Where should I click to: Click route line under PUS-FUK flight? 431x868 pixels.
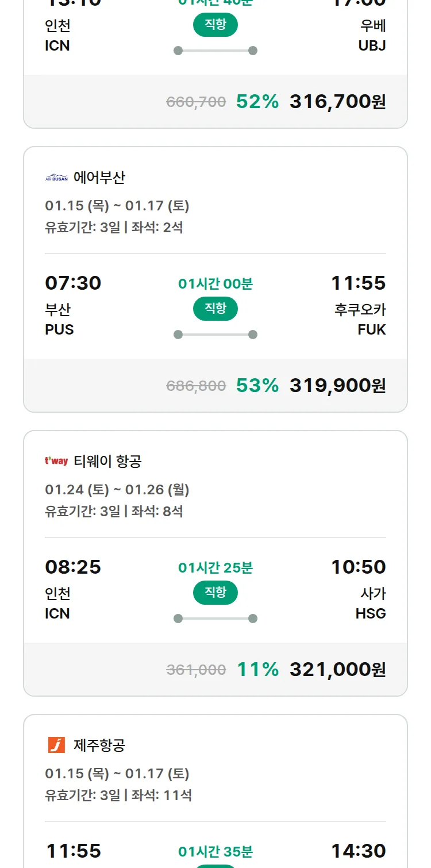coord(215,335)
